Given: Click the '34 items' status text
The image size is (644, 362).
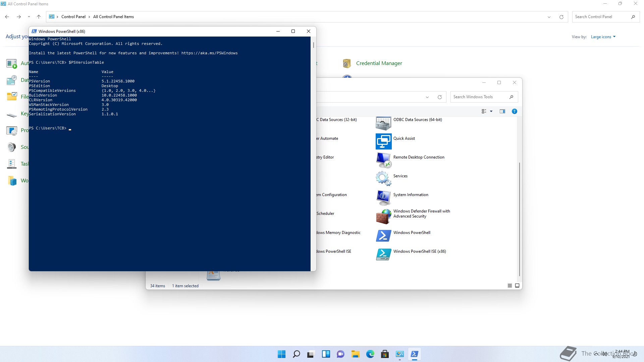Looking at the screenshot, I should 158,286.
